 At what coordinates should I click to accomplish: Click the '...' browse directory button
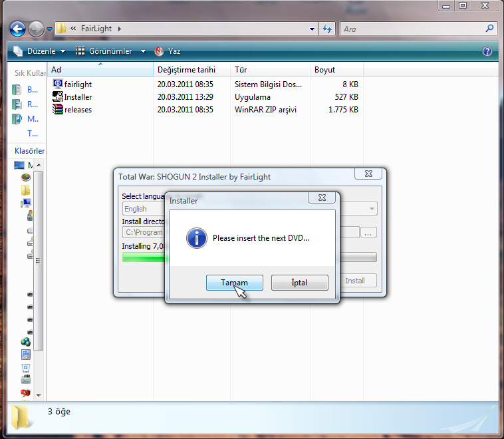point(368,233)
